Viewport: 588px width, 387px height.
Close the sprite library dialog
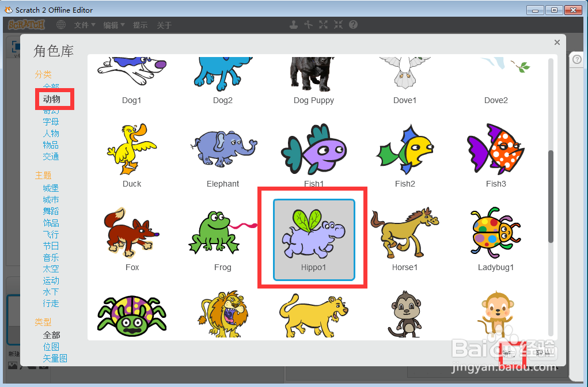557,43
